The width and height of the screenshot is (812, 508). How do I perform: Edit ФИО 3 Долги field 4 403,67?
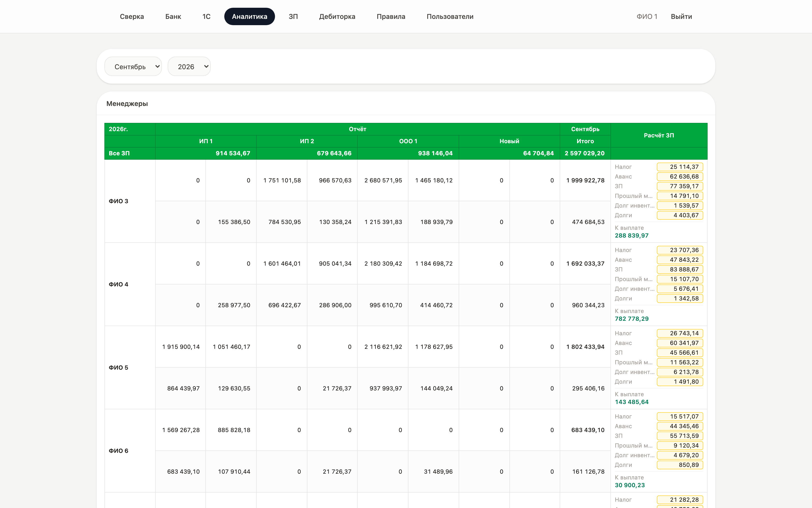pyautogui.click(x=680, y=215)
